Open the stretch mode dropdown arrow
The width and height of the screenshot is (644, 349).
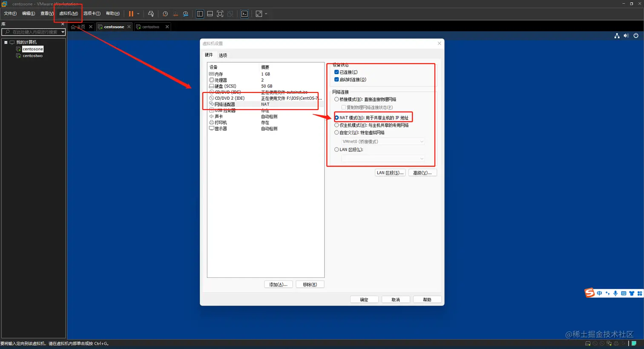pyautogui.click(x=266, y=14)
